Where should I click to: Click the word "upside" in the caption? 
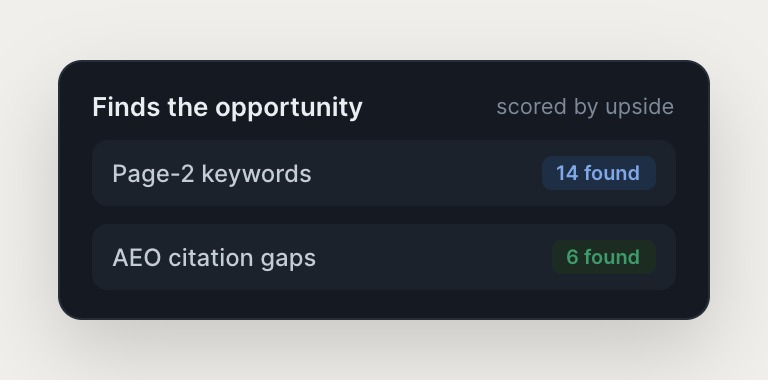(640, 107)
